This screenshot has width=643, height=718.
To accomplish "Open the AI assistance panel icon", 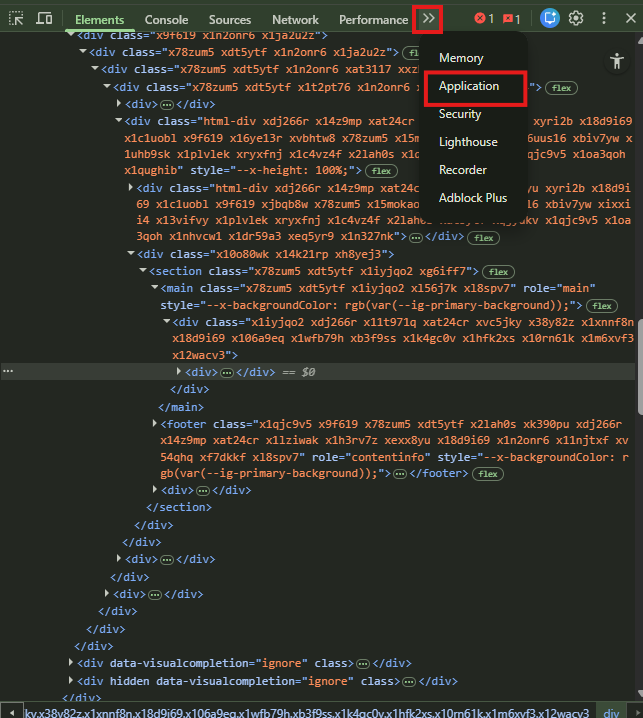I will (550, 18).
